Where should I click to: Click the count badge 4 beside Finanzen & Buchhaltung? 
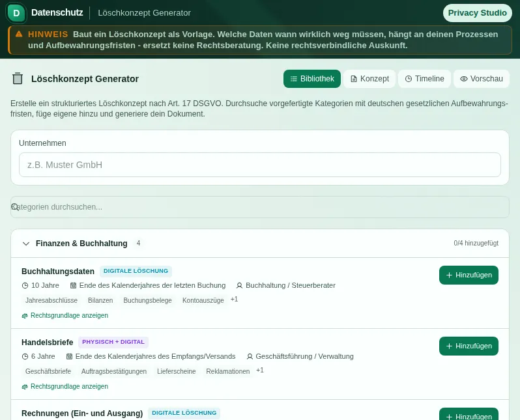(138, 244)
